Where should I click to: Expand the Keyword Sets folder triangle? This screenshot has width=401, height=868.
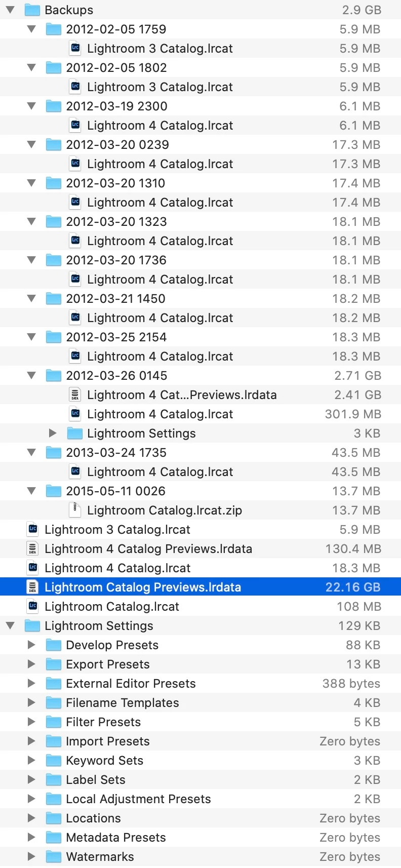pos(31,760)
